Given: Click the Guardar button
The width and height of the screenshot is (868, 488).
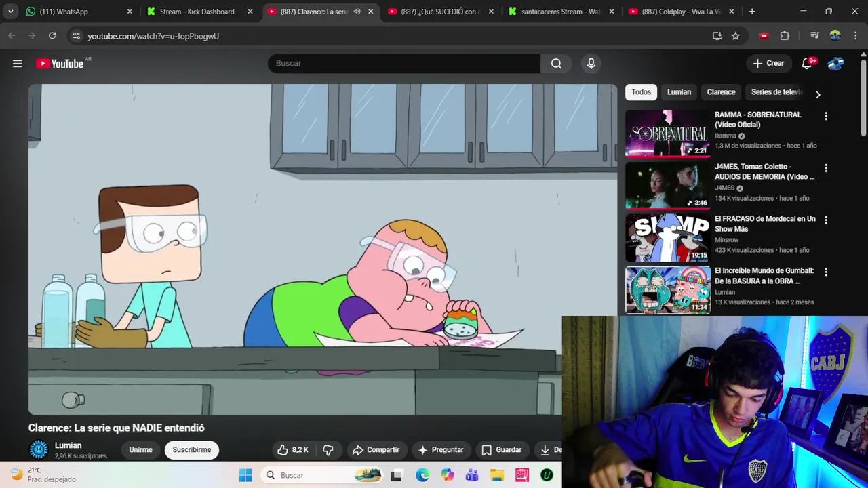Looking at the screenshot, I should [502, 450].
